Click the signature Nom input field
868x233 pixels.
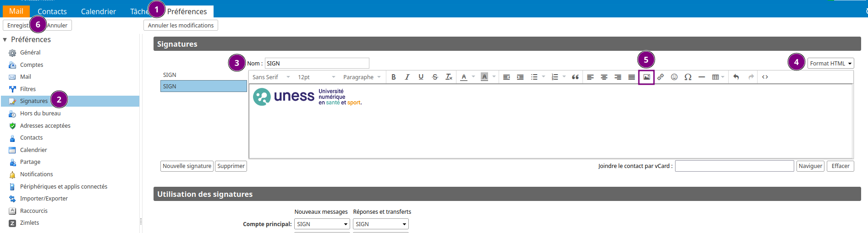click(317, 63)
